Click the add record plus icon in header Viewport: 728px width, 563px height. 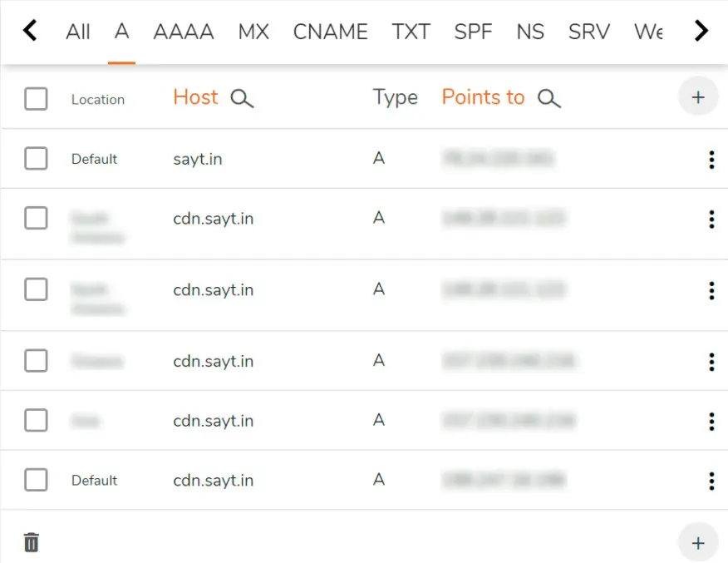(698, 96)
